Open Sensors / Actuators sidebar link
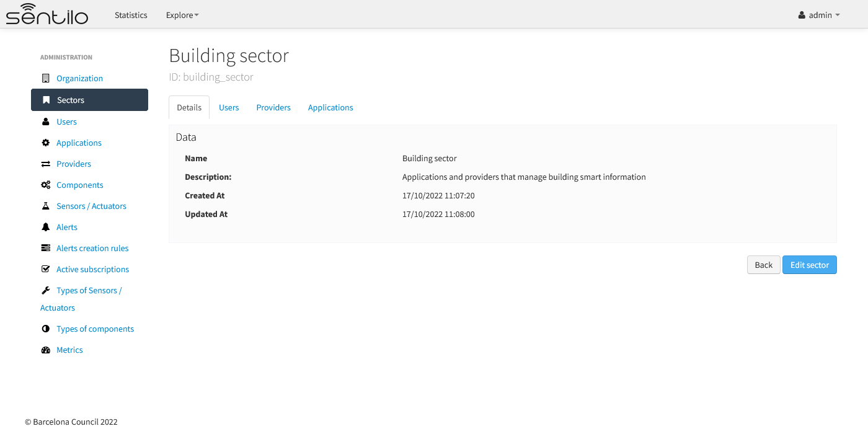 coord(91,206)
